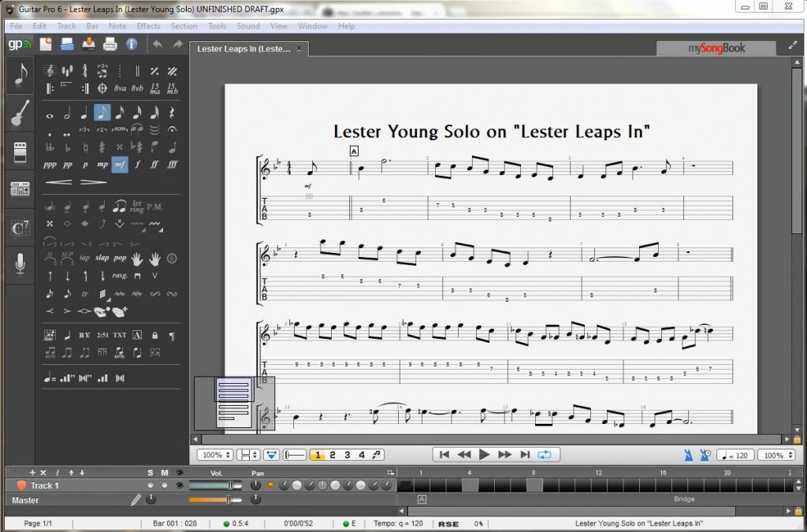Jump to the first bar
Image resolution: width=807 pixels, height=532 pixels.
(444, 455)
